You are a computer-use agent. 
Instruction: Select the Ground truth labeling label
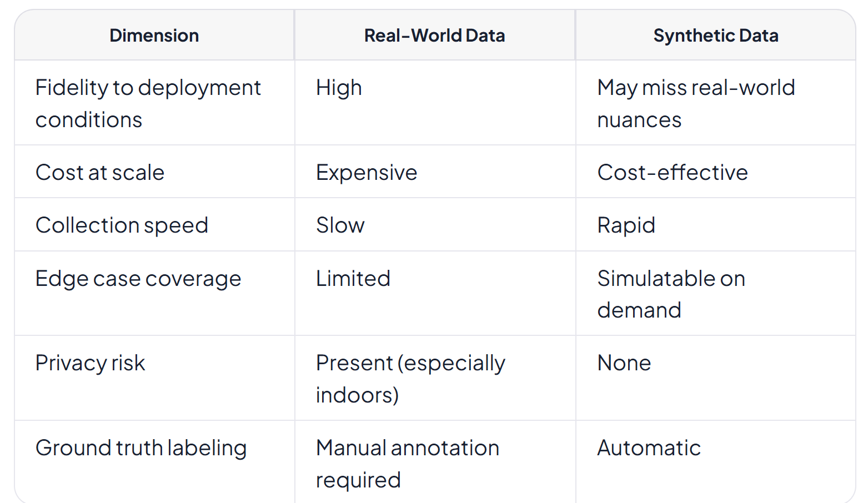tap(141, 447)
